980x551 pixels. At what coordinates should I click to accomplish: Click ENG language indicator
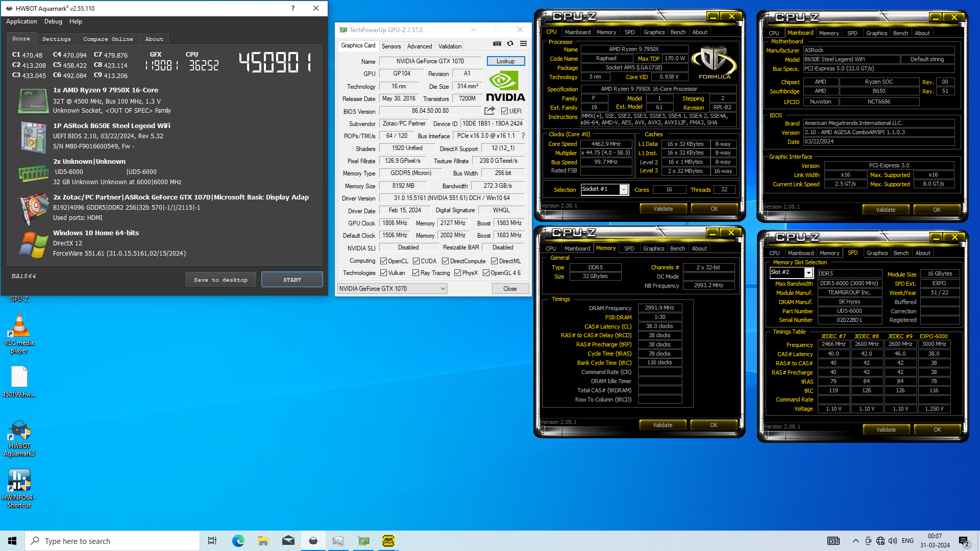pos(908,541)
